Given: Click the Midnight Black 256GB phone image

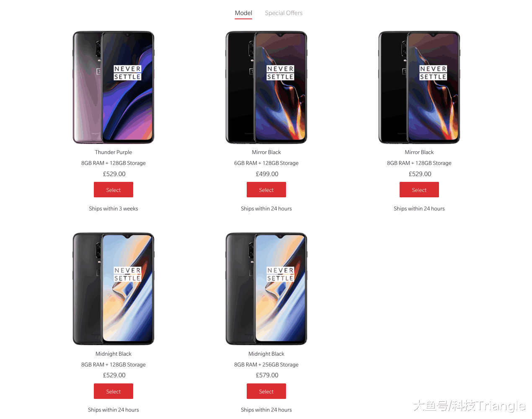Looking at the screenshot, I should 266,289.
